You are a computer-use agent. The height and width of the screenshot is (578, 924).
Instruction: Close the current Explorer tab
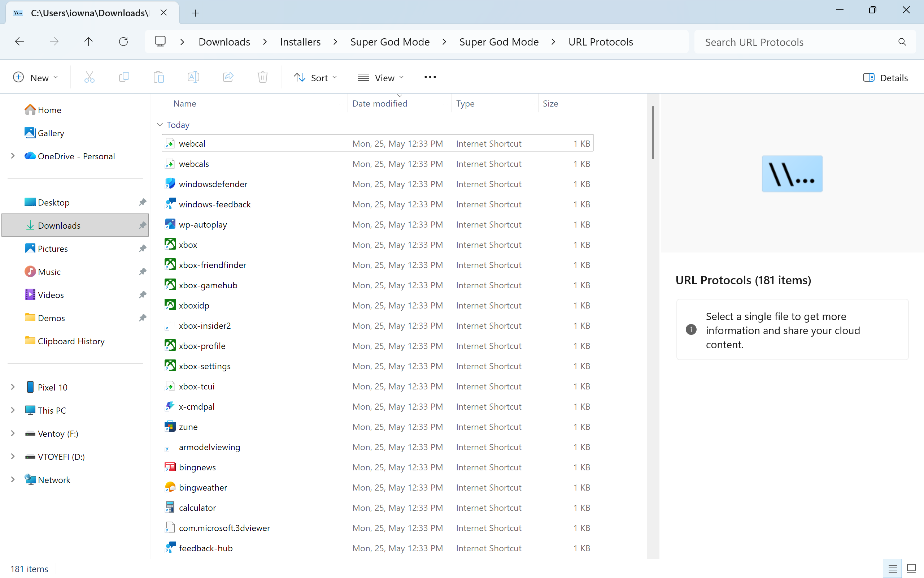[164, 13]
